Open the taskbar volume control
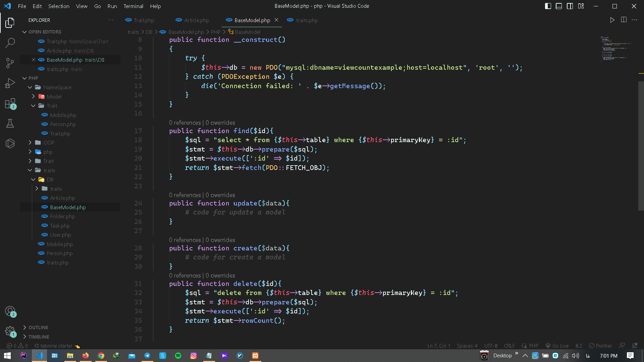Viewport: 644px width, 362px height. click(x=576, y=356)
